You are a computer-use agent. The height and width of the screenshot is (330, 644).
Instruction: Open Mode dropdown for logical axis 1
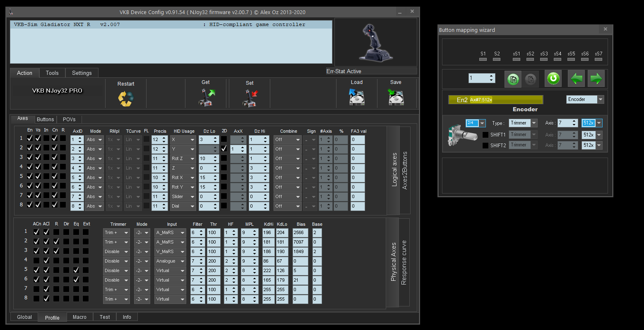(94, 140)
